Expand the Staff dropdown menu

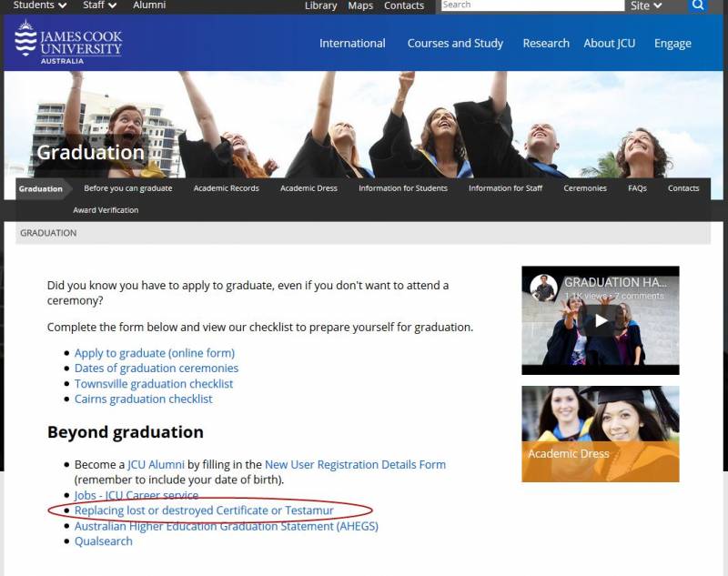coord(99,5)
